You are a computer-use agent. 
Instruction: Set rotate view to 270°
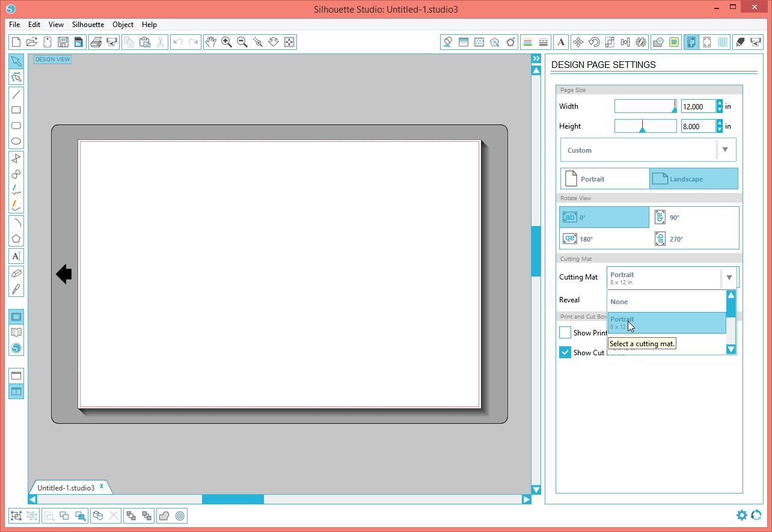694,239
